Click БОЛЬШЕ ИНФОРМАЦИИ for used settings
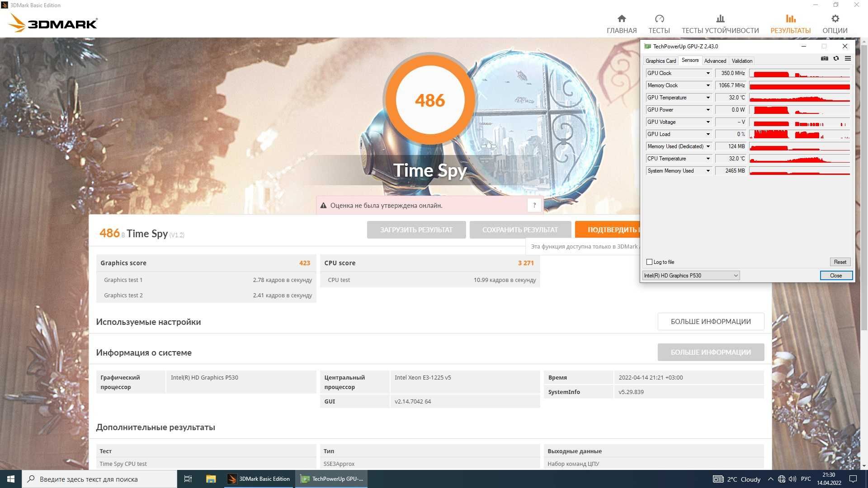Screen dimensions: 868x488 pos(711,321)
